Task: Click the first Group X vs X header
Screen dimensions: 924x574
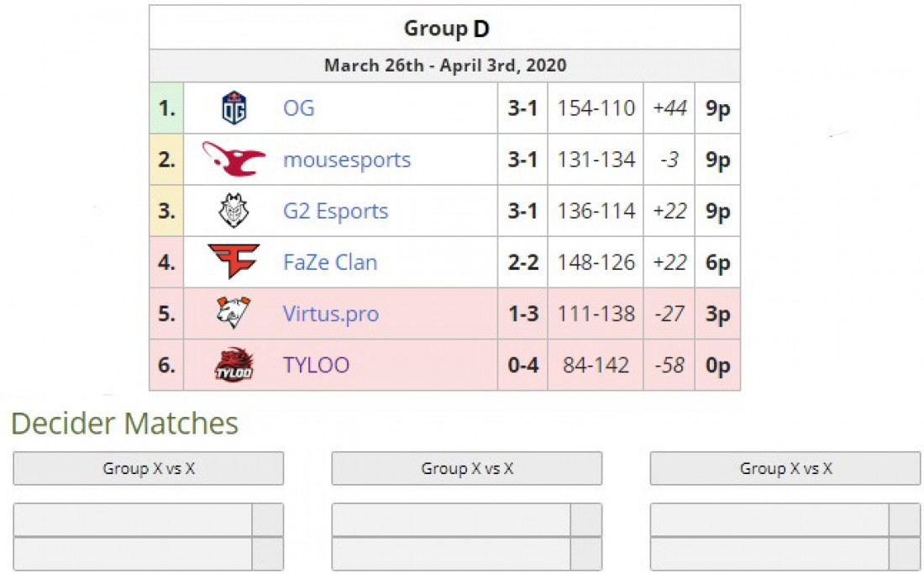Action: 149,468
